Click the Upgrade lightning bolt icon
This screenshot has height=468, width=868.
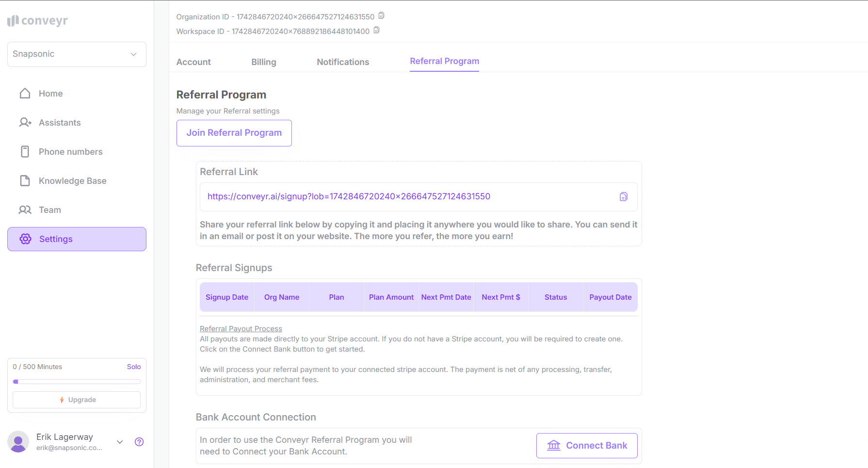pos(62,400)
